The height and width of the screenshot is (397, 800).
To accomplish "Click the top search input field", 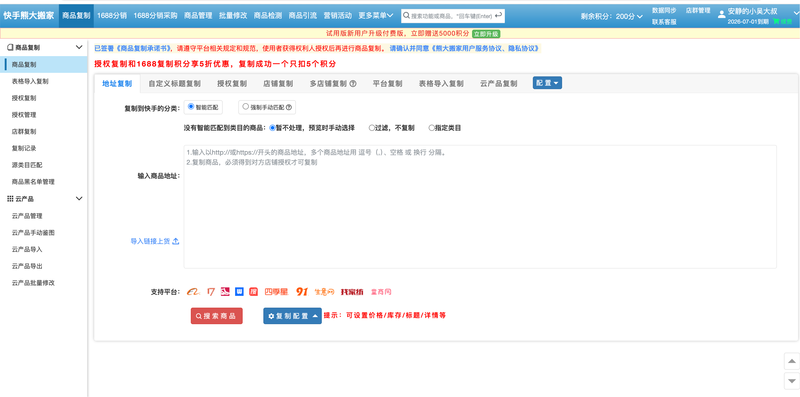I will pos(452,16).
